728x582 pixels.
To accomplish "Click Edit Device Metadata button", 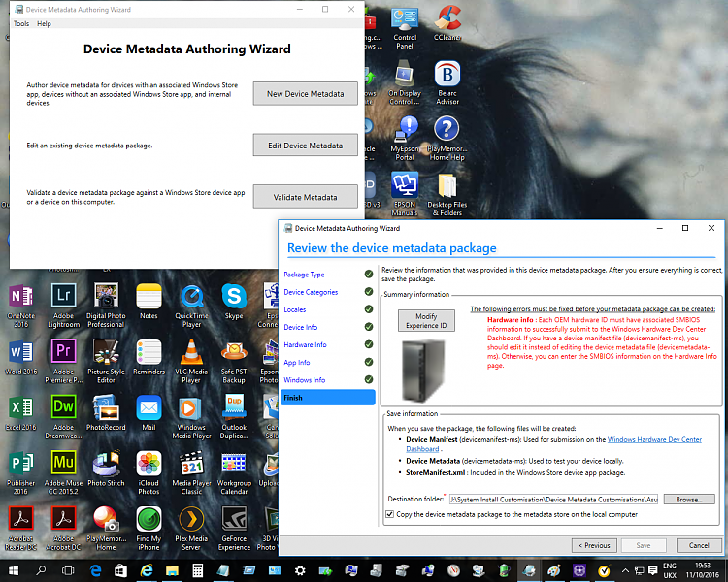I will pyautogui.click(x=305, y=145).
